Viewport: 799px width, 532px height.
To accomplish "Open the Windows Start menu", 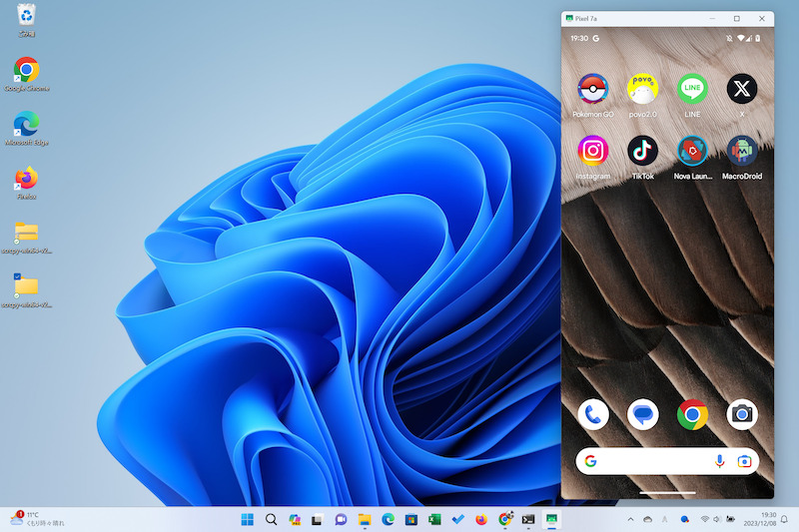I will point(247,519).
